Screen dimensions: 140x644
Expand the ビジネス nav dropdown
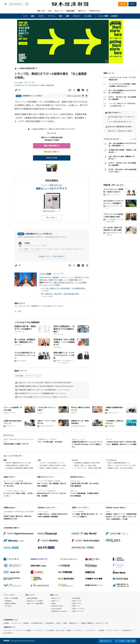41,16
